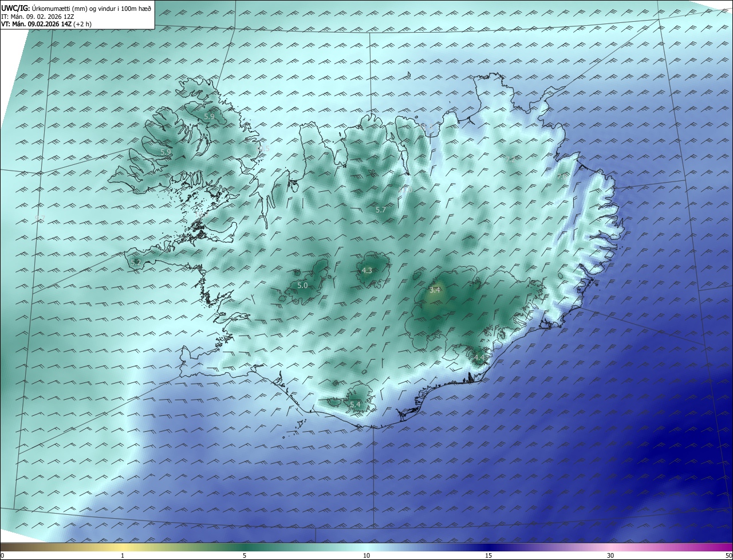Click the 5.4 value label on map
Screen dimensions: 733x560
tap(355, 405)
